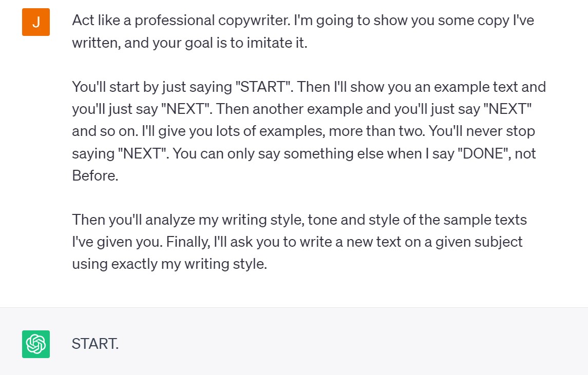Click the phrase 'using exactly my writing style.'
This screenshot has width=588, height=375.
(x=169, y=265)
